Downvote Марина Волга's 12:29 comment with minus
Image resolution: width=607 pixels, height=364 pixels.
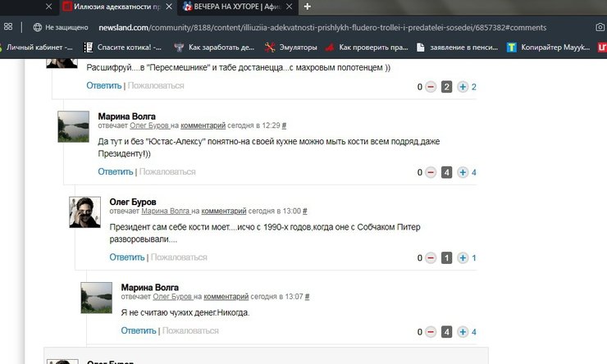(x=430, y=172)
